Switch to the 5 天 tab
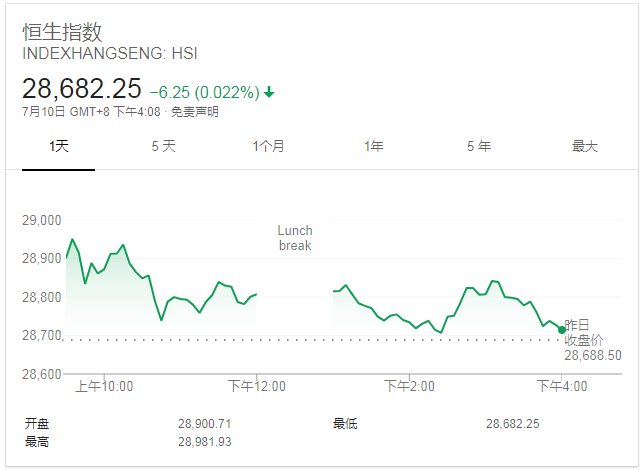This screenshot has width=644, height=470. click(x=163, y=146)
